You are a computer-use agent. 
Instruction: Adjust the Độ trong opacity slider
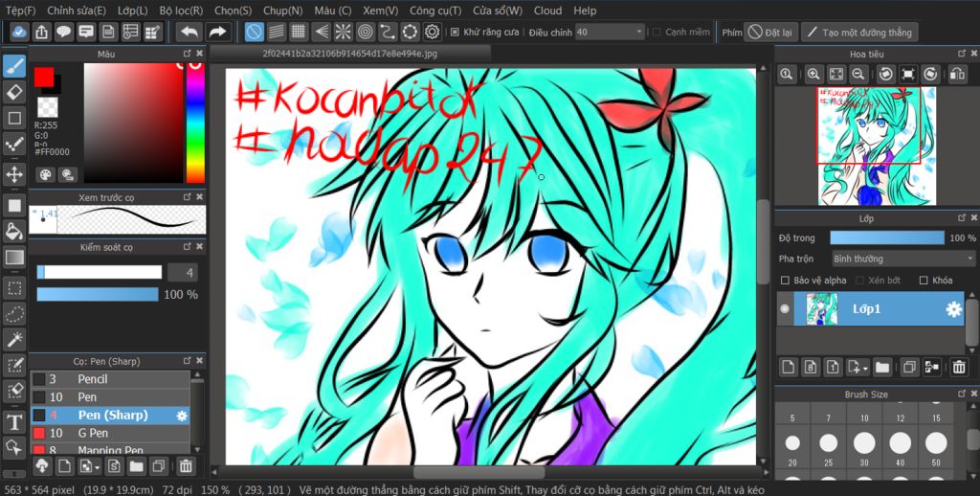click(887, 237)
